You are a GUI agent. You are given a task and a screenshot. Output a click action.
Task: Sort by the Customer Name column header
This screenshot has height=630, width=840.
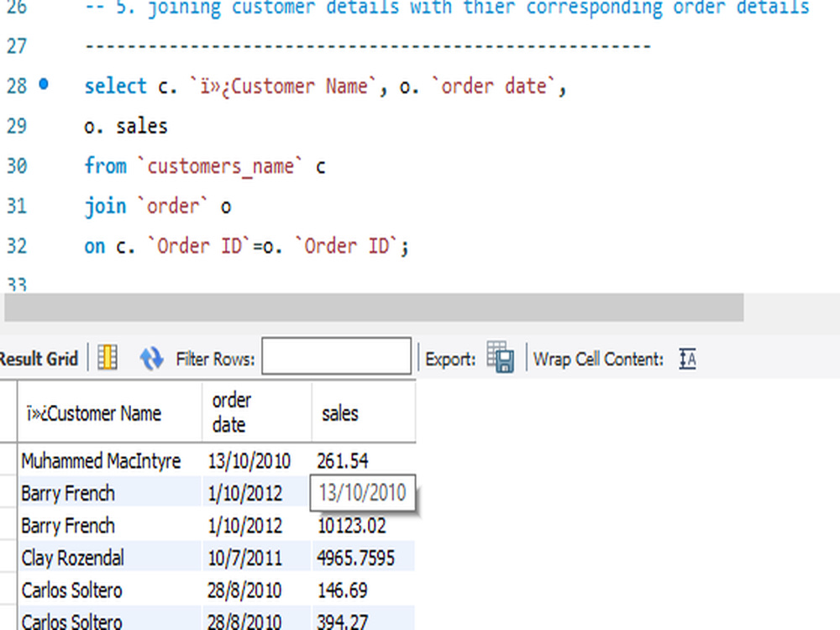110,413
